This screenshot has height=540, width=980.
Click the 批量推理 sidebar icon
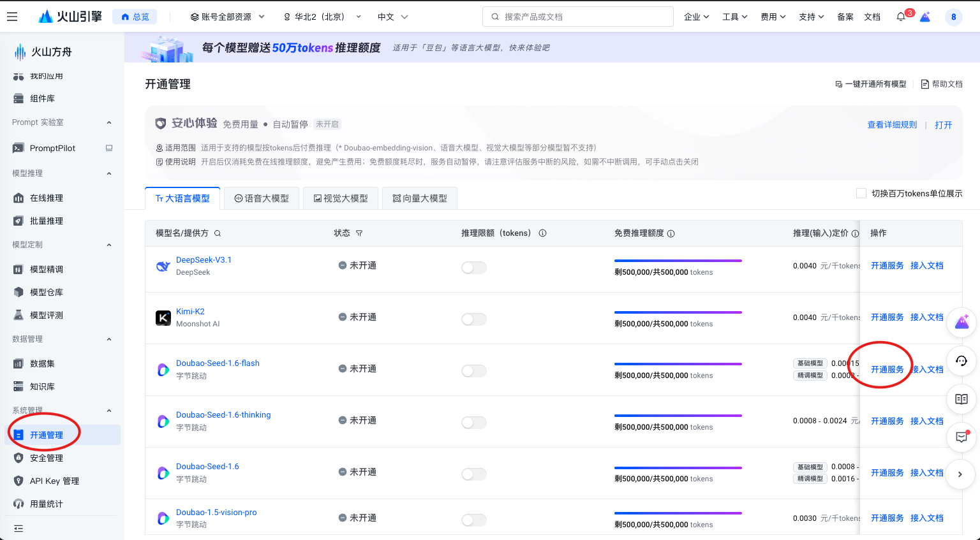coord(19,221)
